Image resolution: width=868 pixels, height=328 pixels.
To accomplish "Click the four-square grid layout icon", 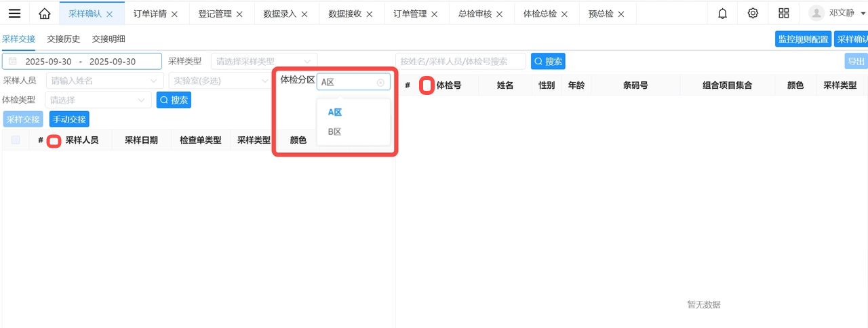I will click(784, 14).
